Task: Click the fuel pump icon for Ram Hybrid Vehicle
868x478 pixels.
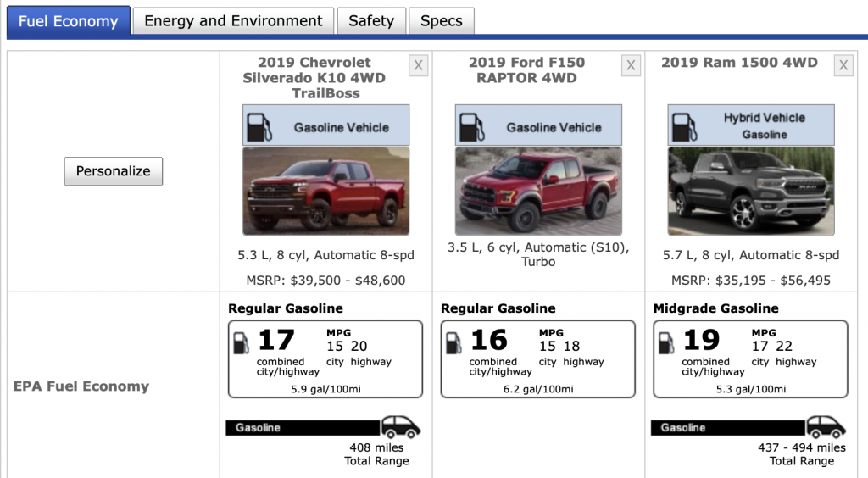Action: click(x=684, y=127)
